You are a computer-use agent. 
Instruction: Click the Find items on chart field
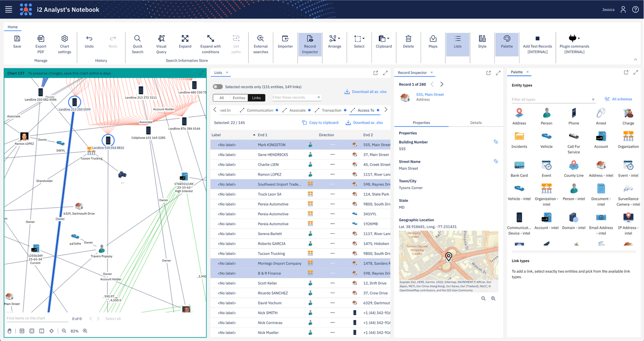(x=37, y=318)
